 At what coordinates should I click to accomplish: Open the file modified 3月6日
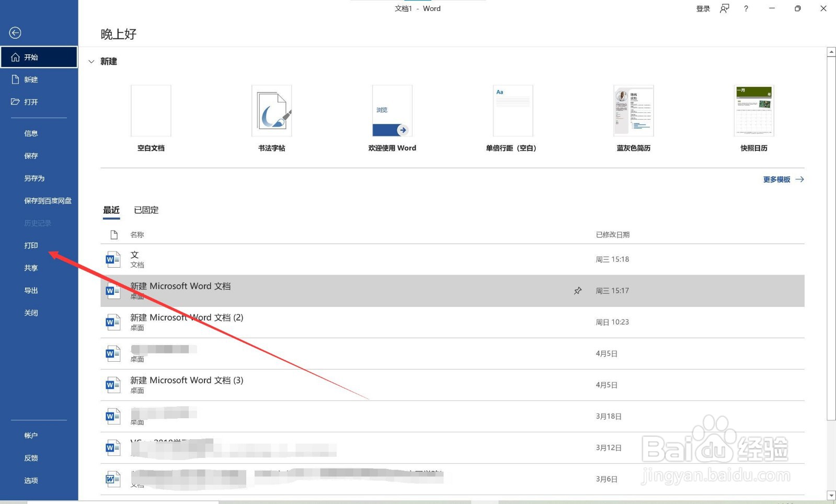(x=452, y=479)
